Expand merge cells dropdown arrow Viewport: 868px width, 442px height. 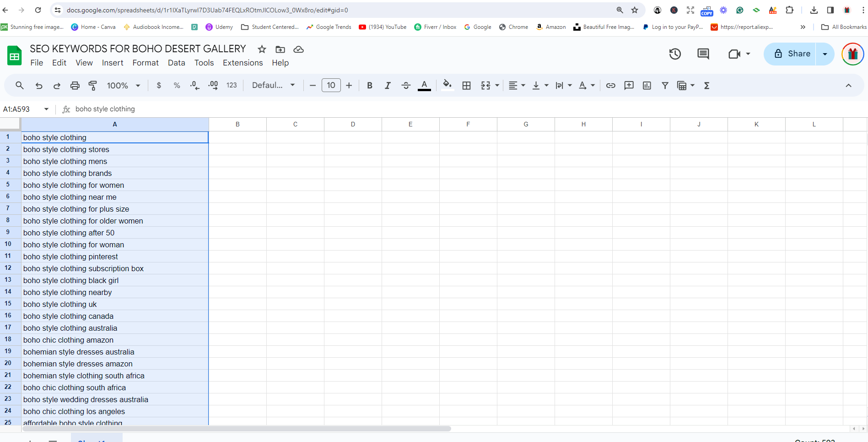(497, 85)
